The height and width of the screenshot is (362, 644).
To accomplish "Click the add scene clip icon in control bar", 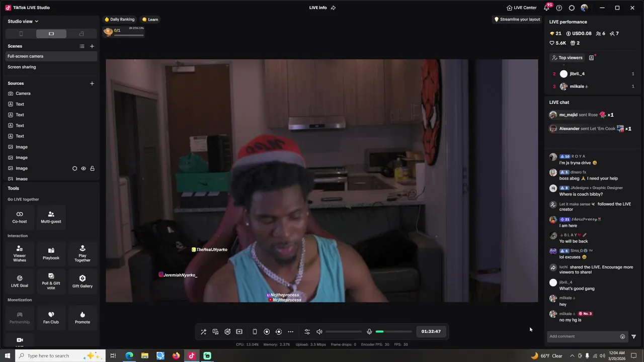I will pyautogui.click(x=239, y=332).
